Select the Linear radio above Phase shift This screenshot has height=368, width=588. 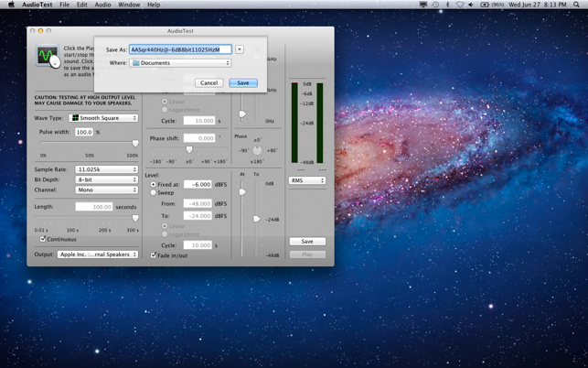[x=165, y=102]
